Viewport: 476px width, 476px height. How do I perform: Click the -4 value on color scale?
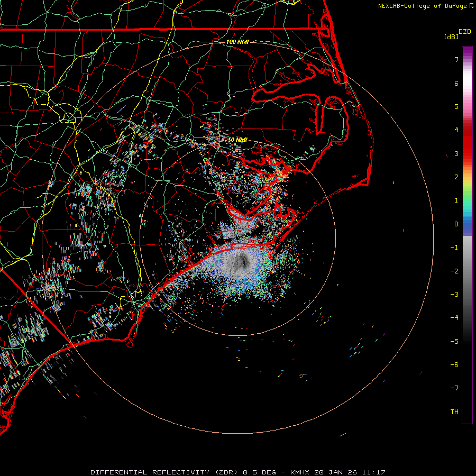click(x=454, y=317)
